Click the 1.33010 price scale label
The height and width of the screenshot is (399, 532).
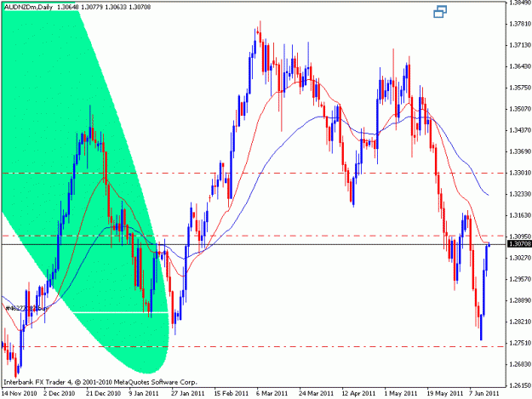[x=520, y=173]
